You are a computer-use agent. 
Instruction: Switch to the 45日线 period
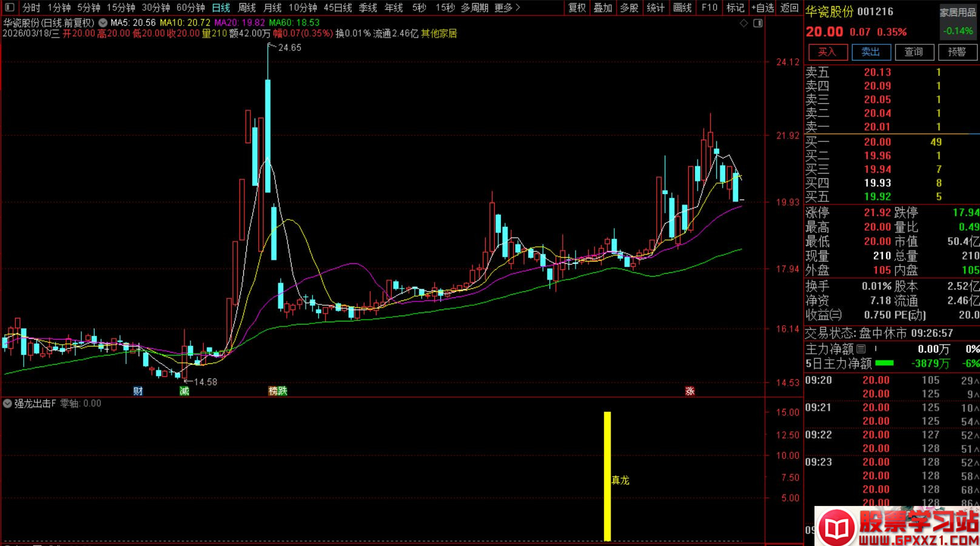[x=338, y=7]
